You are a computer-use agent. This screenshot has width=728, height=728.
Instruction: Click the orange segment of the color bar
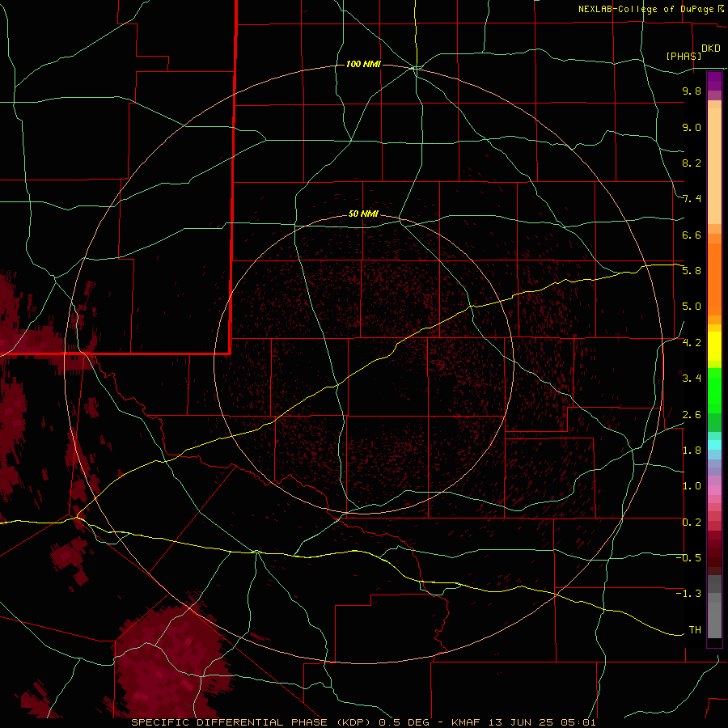tap(714, 278)
